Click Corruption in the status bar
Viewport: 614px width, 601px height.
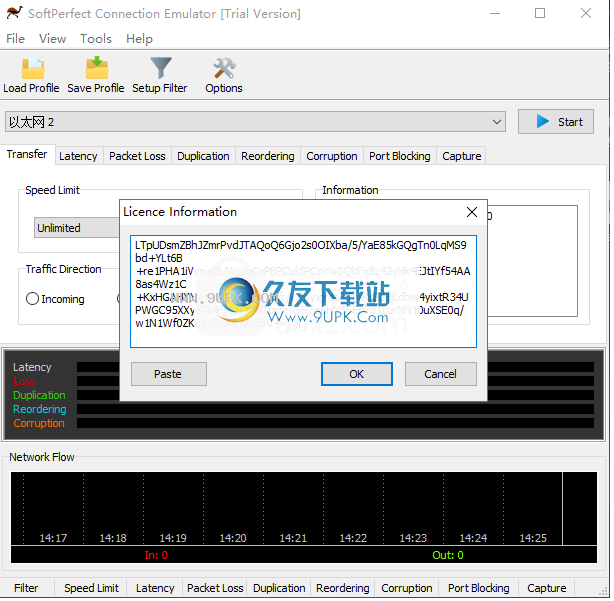(x=407, y=588)
